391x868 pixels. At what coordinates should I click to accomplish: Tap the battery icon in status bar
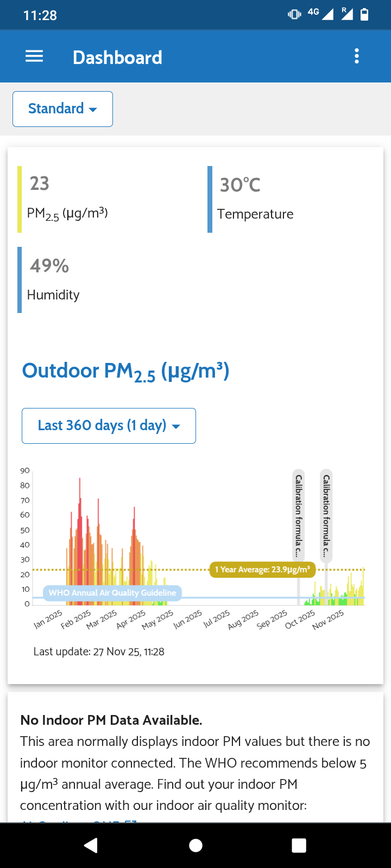364,15
